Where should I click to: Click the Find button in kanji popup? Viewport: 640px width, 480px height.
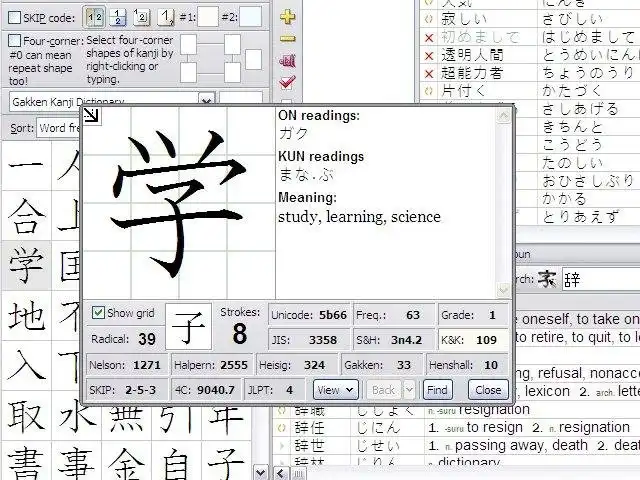437,390
